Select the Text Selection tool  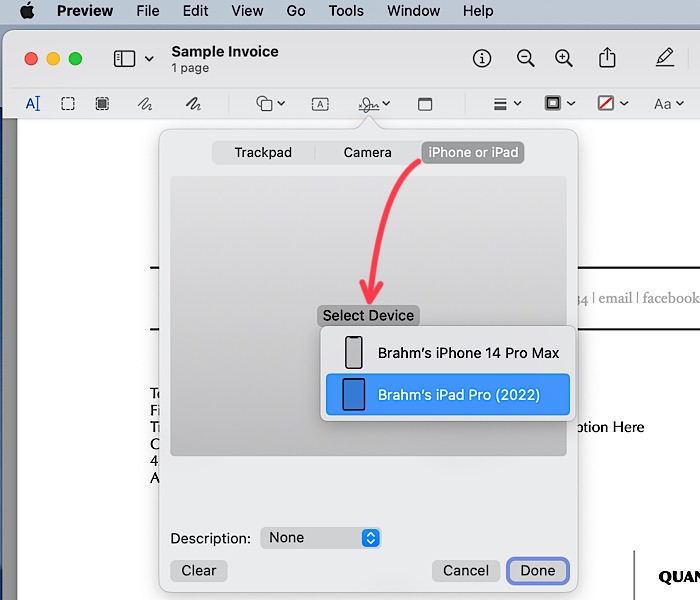click(33, 104)
